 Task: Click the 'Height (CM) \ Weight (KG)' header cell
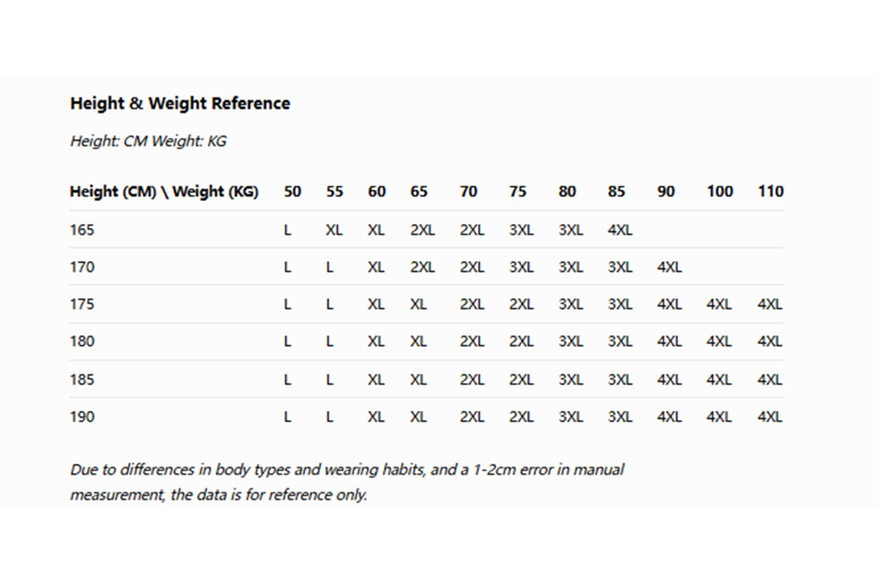164,192
